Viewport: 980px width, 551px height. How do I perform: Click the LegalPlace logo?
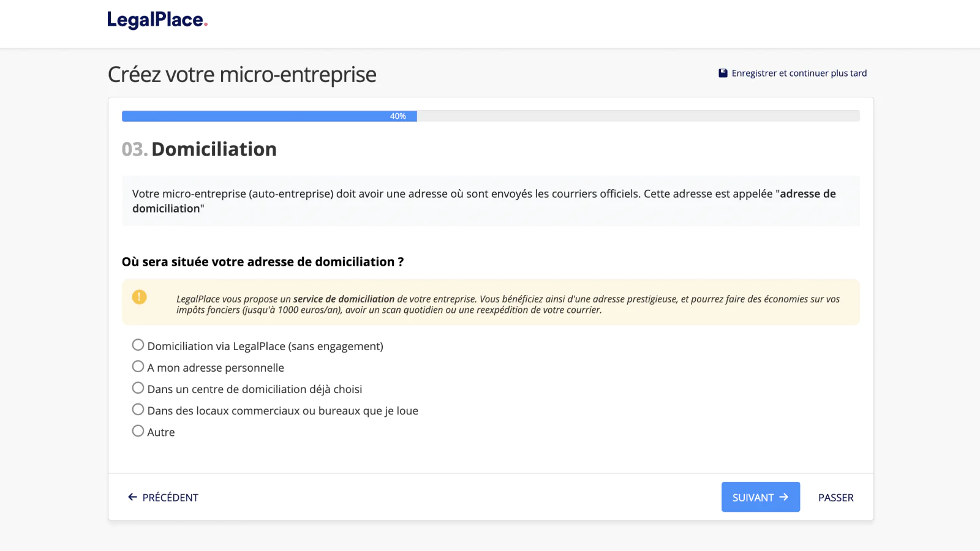click(x=157, y=20)
